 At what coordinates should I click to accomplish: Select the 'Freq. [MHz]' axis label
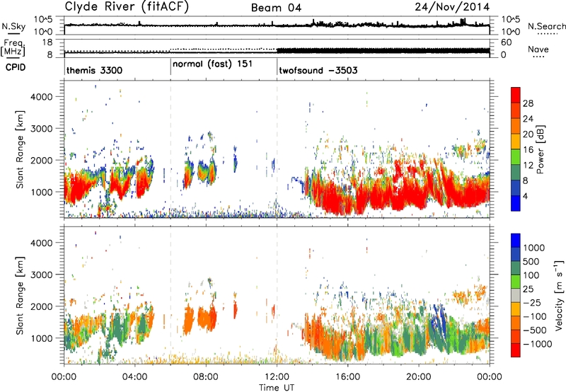pos(13,47)
